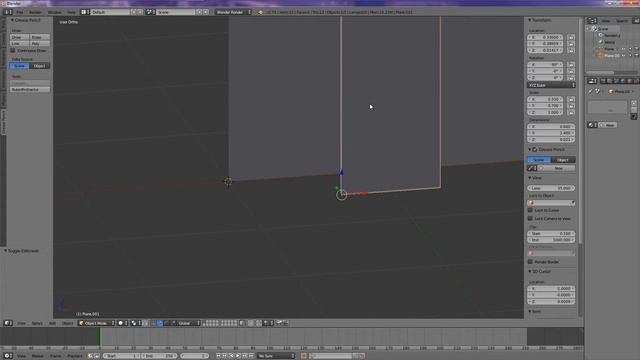Click the OpenGL render image icon
Screen dimensions: 640x360
tap(279, 323)
